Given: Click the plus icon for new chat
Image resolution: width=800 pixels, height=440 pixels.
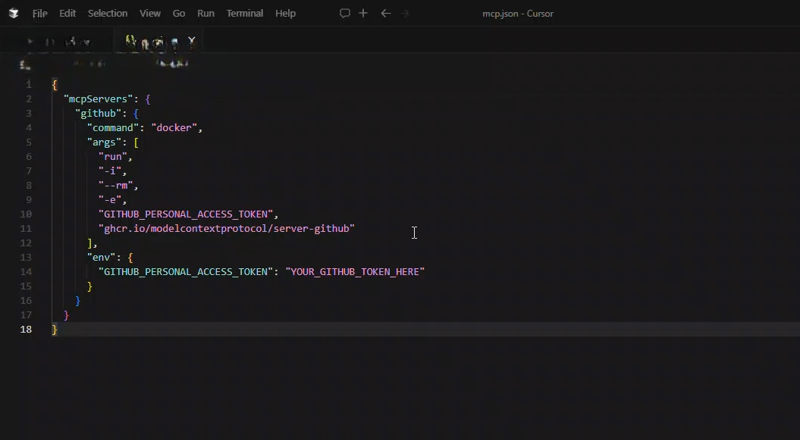Looking at the screenshot, I should (x=363, y=14).
